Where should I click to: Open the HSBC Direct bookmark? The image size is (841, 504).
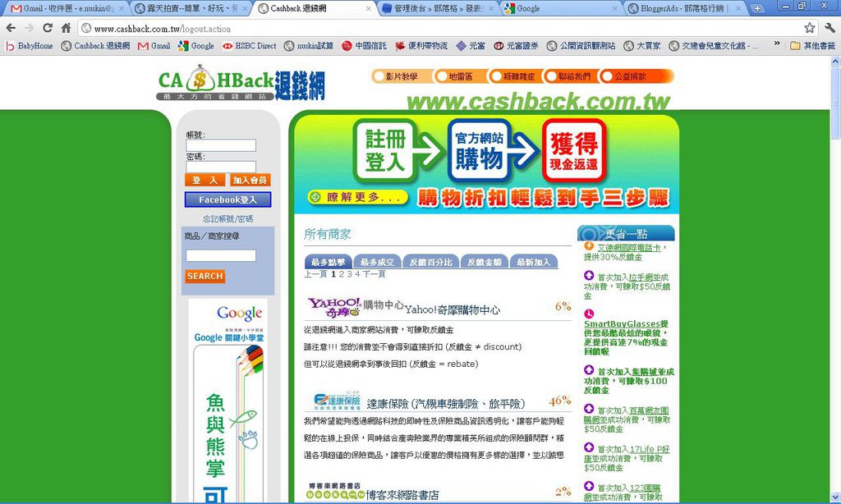point(250,46)
